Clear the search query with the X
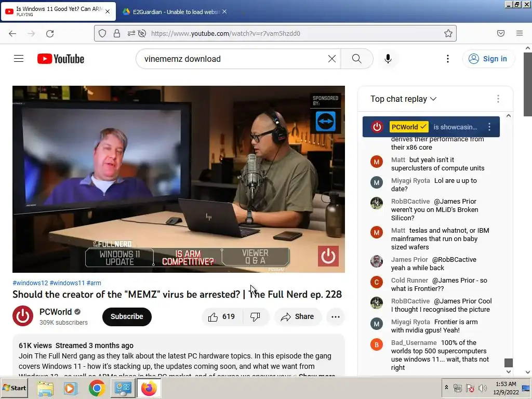The width and height of the screenshot is (532, 399). pos(332,59)
